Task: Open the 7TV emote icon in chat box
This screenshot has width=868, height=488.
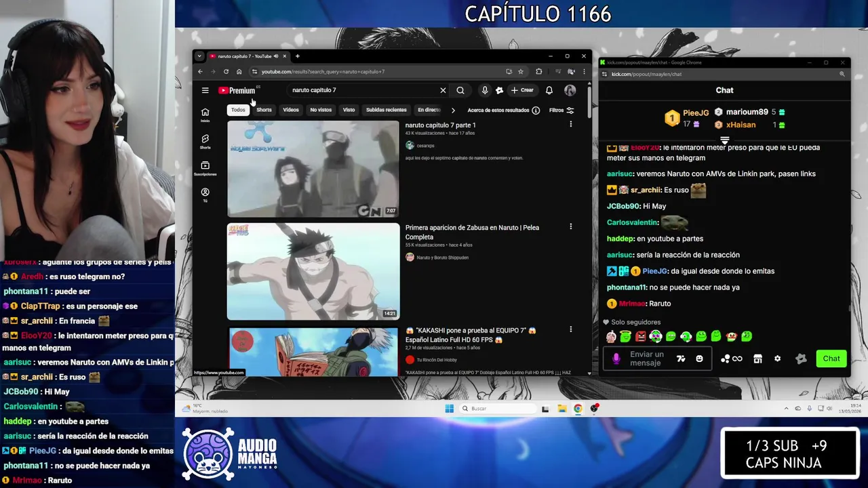Action: coord(681,359)
